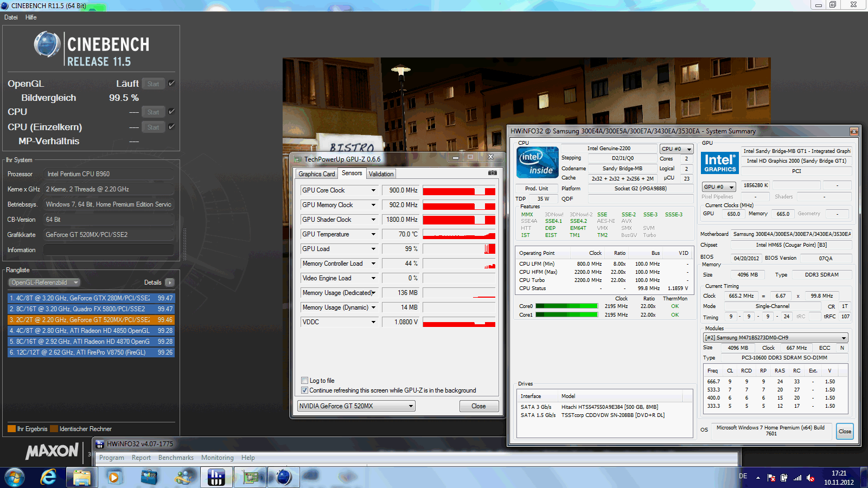Open the Hilfe menu
868x488 pixels.
click(x=31, y=17)
